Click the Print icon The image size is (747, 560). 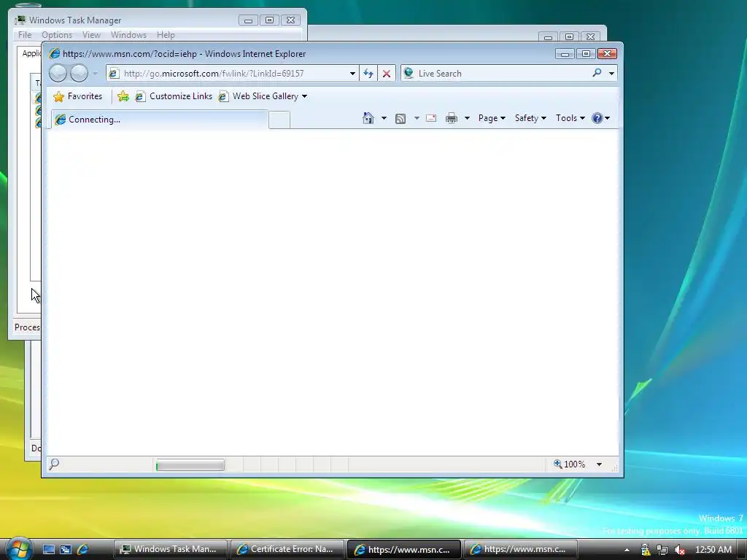(x=452, y=118)
